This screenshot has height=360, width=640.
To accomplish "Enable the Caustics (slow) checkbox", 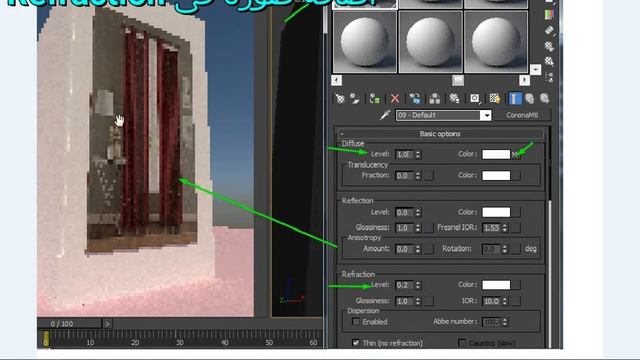I will coord(462,343).
